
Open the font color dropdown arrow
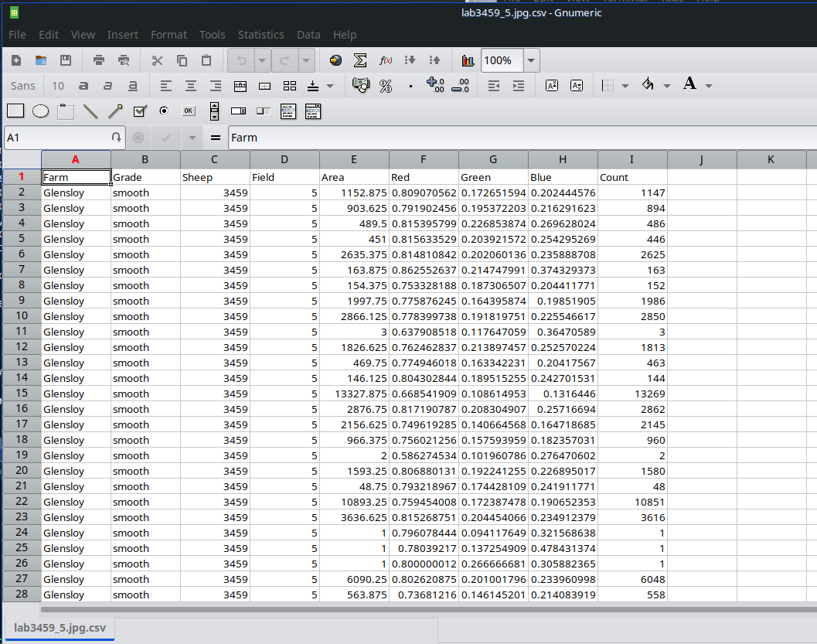709,86
